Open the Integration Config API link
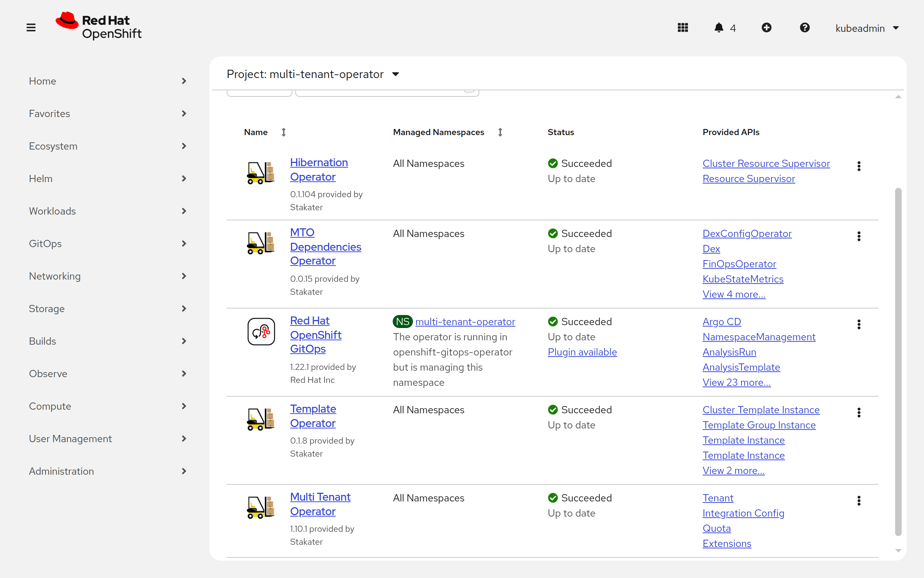Image resolution: width=924 pixels, height=578 pixels. click(x=744, y=513)
